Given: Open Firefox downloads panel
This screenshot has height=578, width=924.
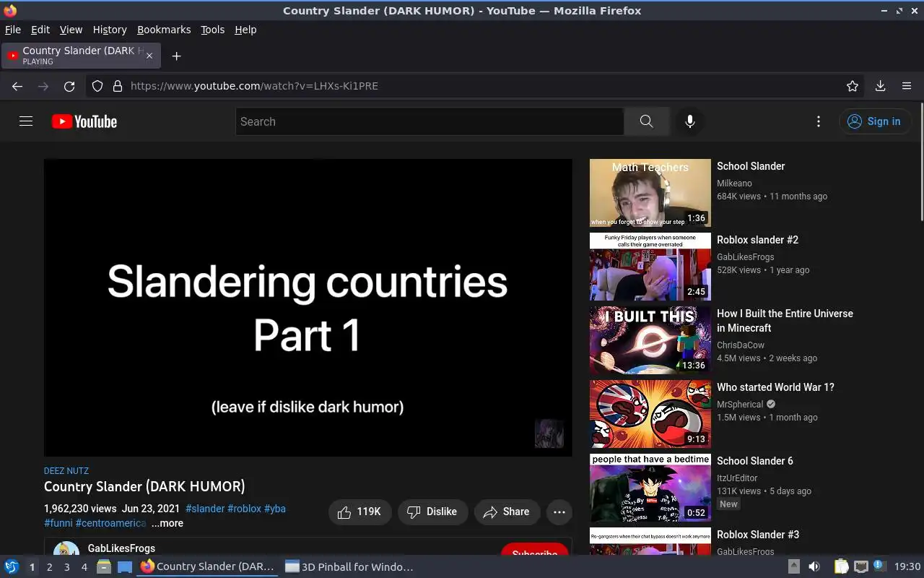Looking at the screenshot, I should tap(880, 86).
